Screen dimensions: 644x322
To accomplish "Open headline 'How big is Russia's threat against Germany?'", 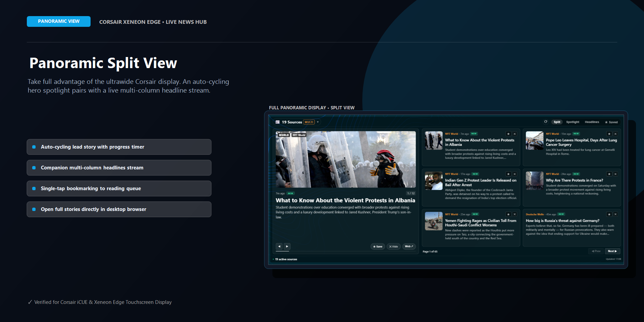I will tap(562, 221).
